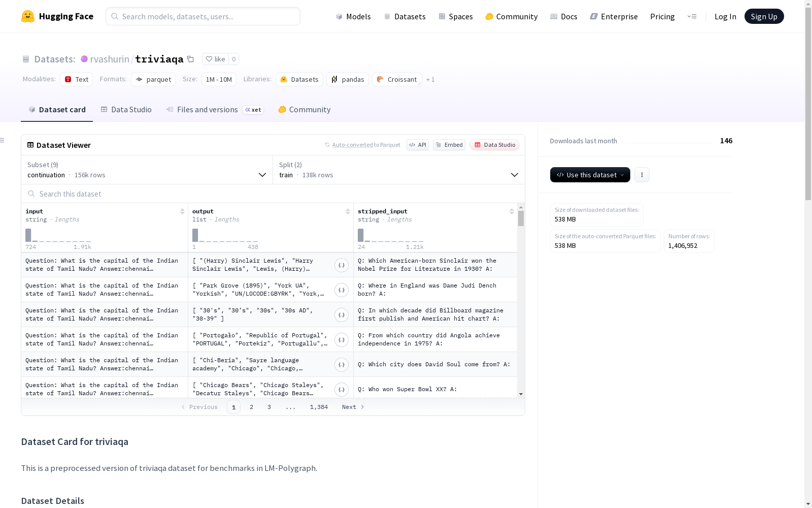Open the Models nav item
Screen dimensions: 812x508
point(353,16)
